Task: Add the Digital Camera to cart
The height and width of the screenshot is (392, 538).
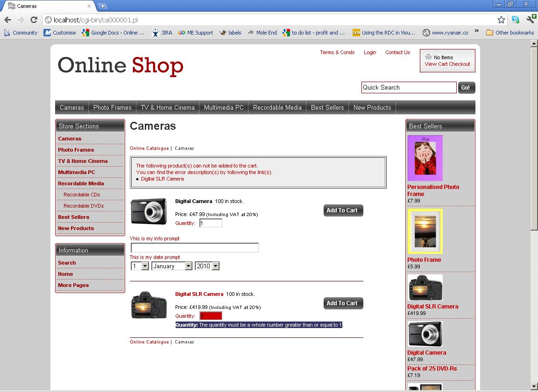Action: point(343,210)
